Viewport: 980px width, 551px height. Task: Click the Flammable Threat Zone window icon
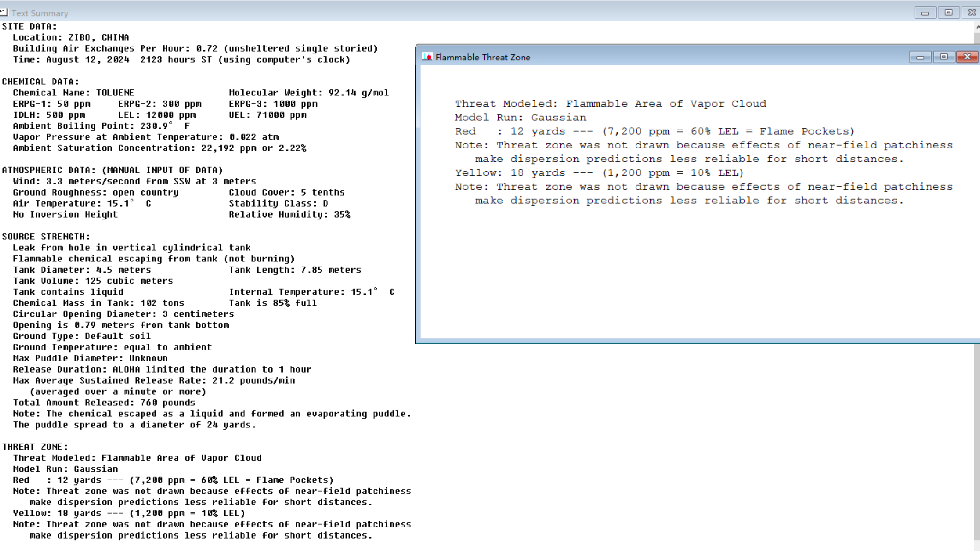(427, 57)
